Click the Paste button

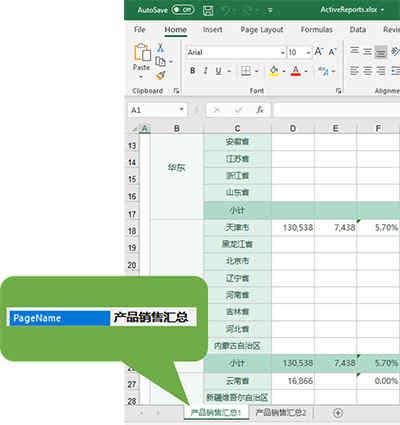142,61
